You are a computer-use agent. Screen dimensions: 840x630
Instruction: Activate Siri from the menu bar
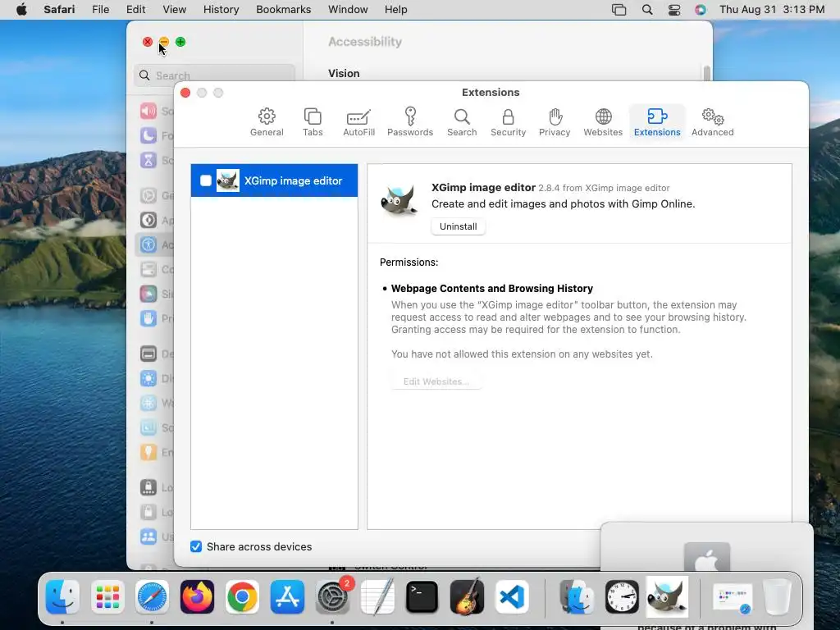[x=701, y=10]
